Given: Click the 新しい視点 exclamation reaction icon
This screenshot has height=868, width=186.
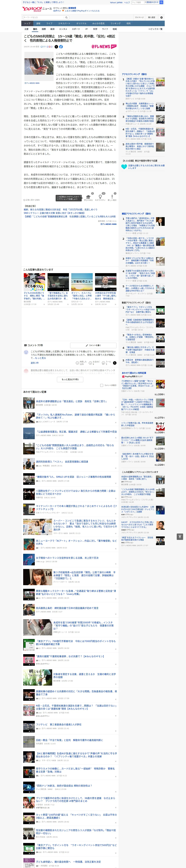Looking at the screenshot, I should [112, 196].
